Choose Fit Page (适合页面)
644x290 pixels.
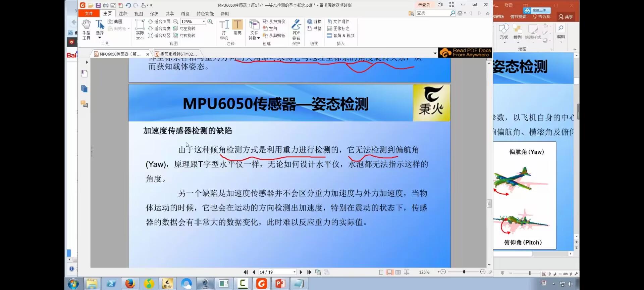tap(159, 21)
